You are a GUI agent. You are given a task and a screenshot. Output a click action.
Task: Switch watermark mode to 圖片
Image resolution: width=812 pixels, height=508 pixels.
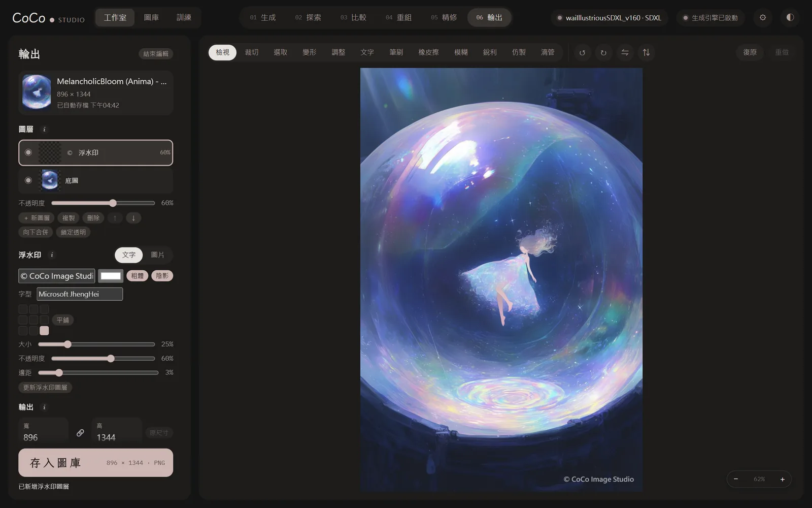click(x=158, y=255)
